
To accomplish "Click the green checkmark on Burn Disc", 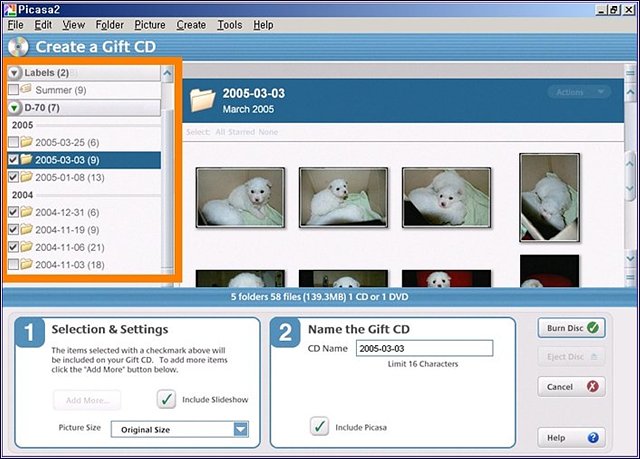I will pos(594,327).
